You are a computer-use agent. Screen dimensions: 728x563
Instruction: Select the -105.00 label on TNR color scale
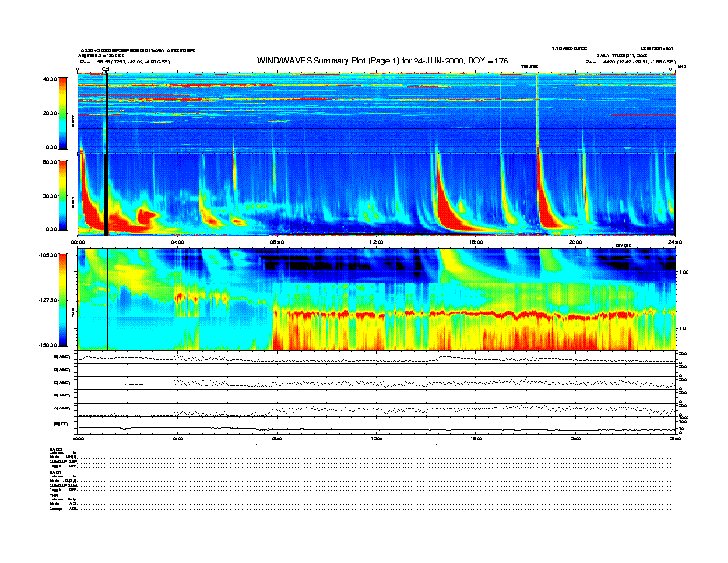(x=48, y=255)
